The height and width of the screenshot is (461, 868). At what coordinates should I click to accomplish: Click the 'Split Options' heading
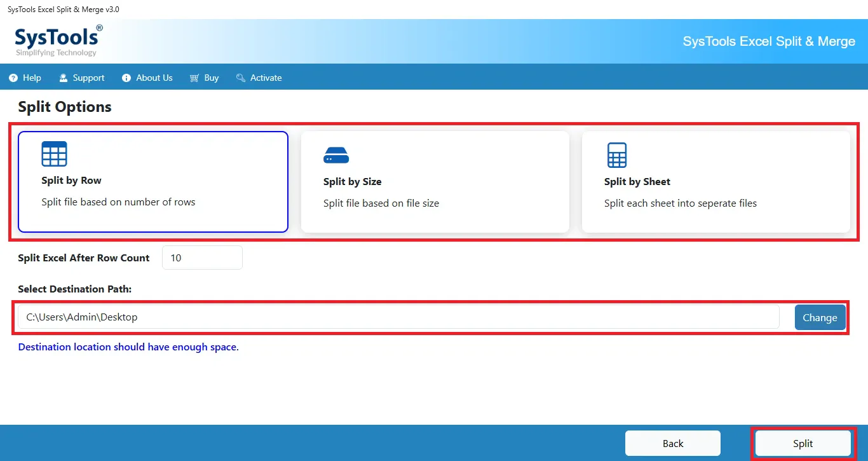(x=65, y=107)
